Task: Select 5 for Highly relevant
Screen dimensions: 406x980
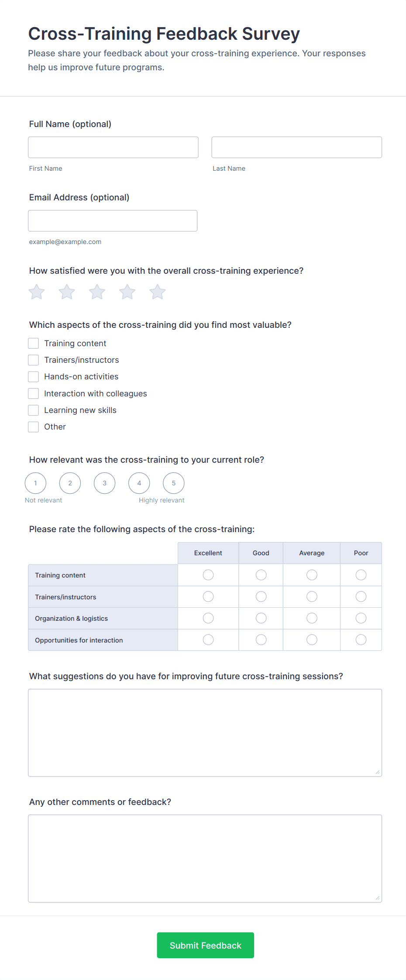Action: point(173,483)
